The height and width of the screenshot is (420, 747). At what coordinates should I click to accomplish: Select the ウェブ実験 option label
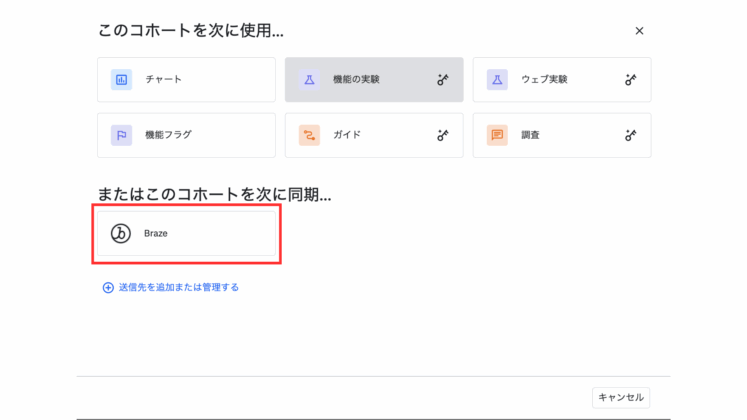[x=544, y=80]
